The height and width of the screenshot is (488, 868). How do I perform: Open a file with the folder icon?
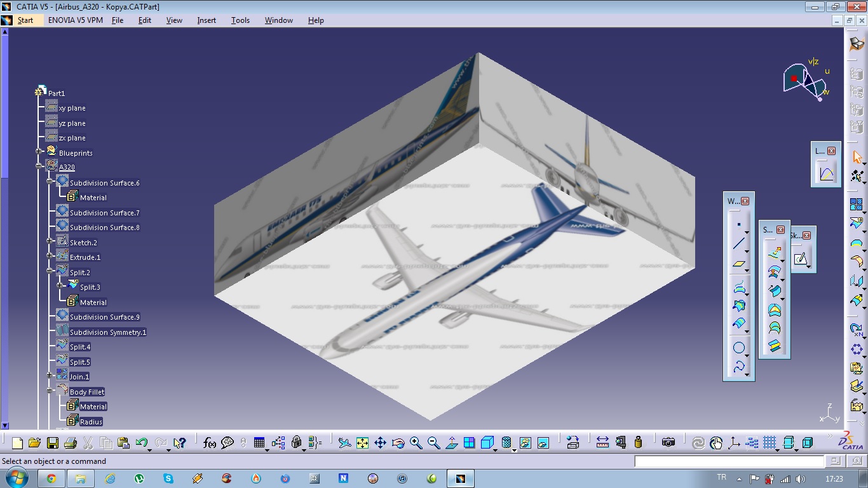[x=34, y=443]
